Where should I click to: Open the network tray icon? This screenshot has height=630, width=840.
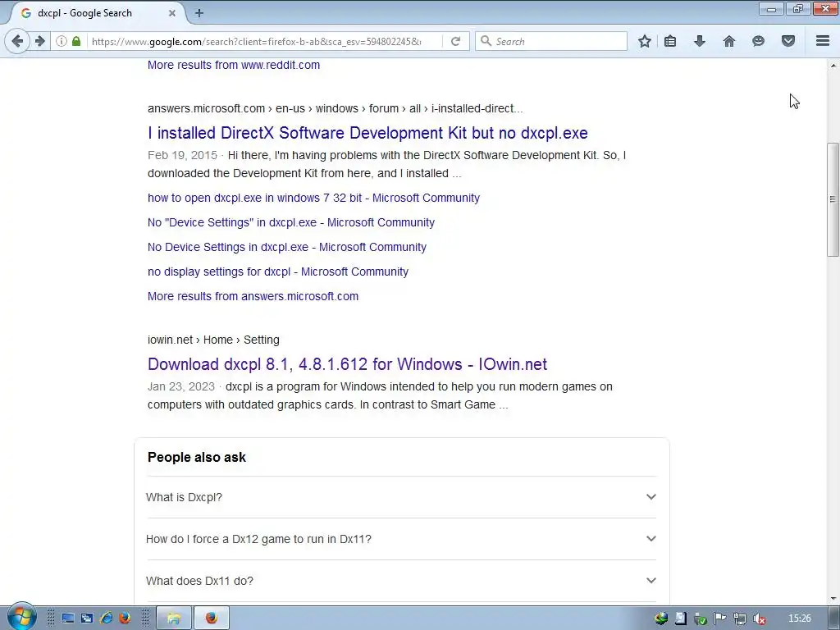click(x=740, y=619)
